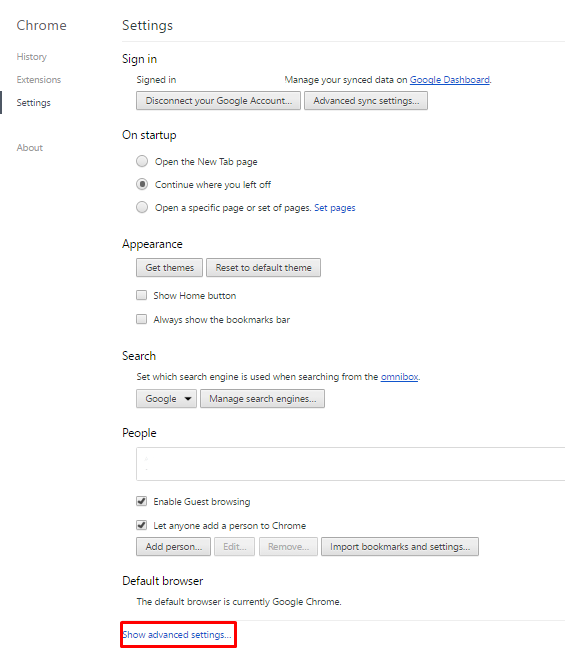The image size is (565, 653).
Task: Click the People section heading
Action: coord(139,433)
